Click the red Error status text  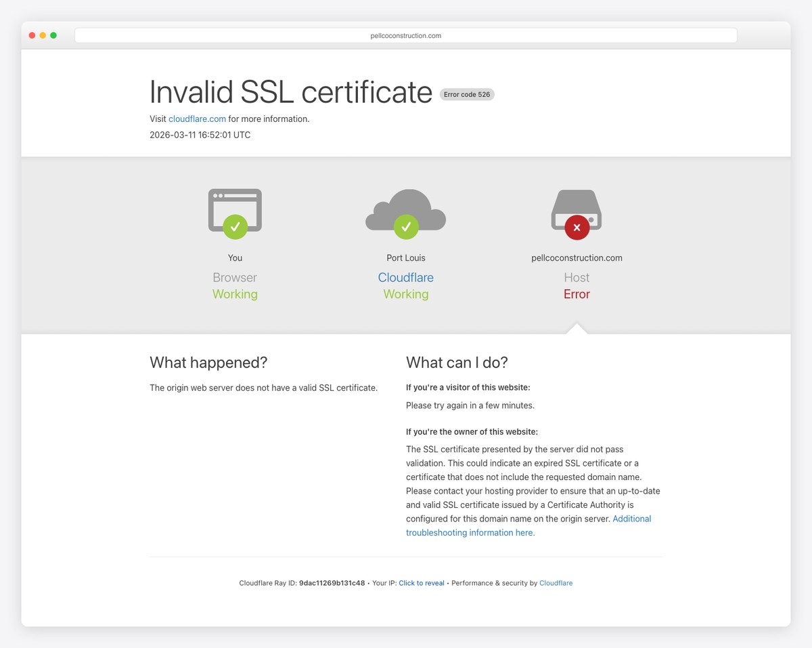click(577, 295)
